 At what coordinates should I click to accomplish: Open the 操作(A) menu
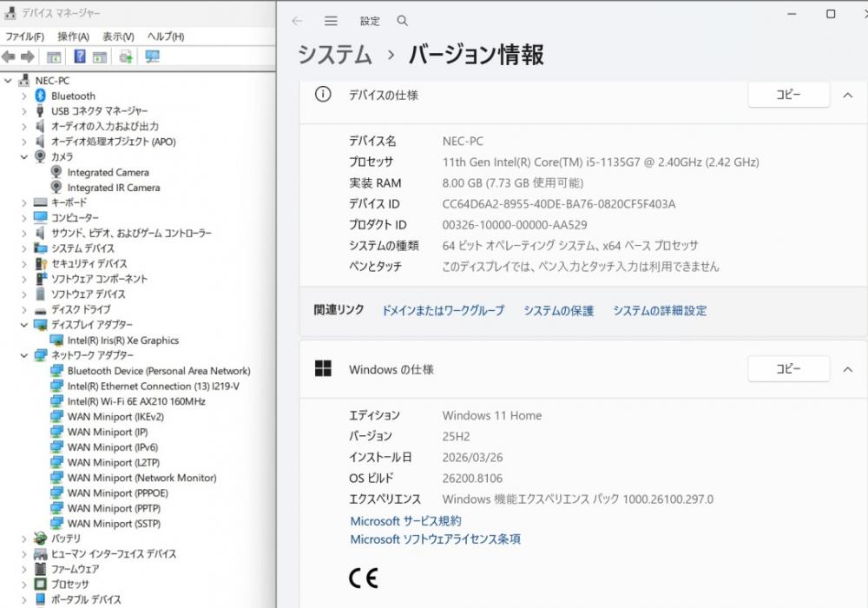click(73, 36)
